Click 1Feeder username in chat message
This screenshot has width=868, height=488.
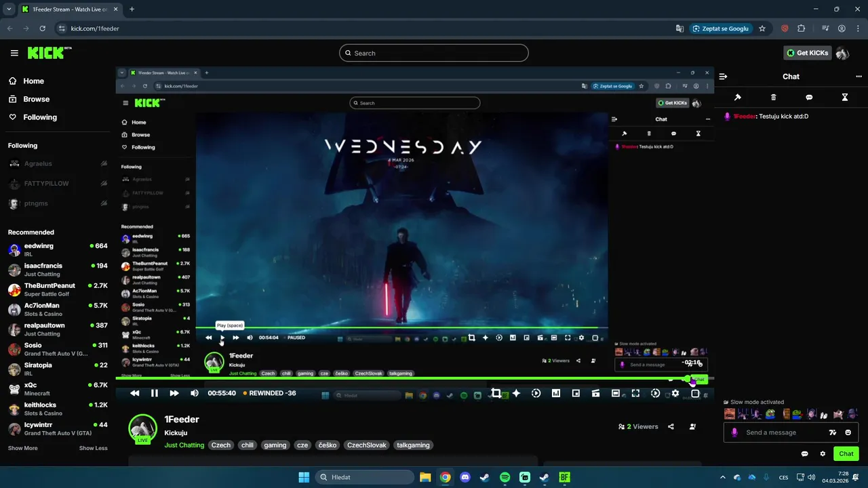pos(745,117)
